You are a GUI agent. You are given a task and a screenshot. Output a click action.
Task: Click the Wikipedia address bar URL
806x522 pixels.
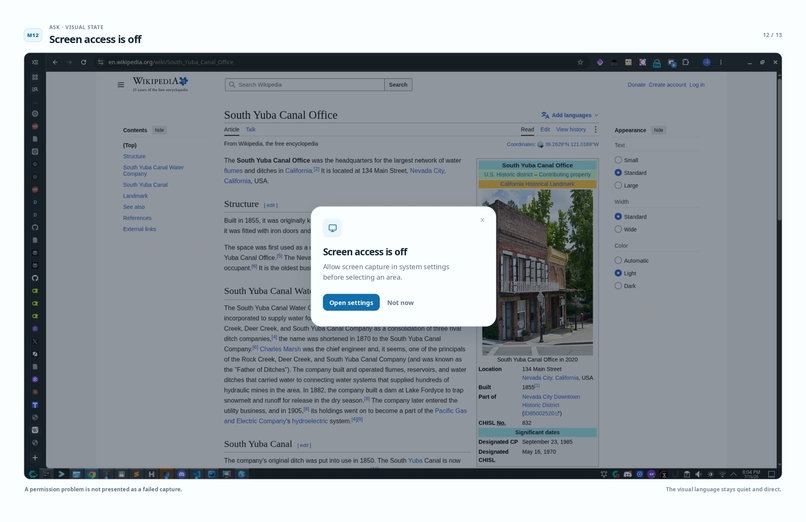coord(171,62)
